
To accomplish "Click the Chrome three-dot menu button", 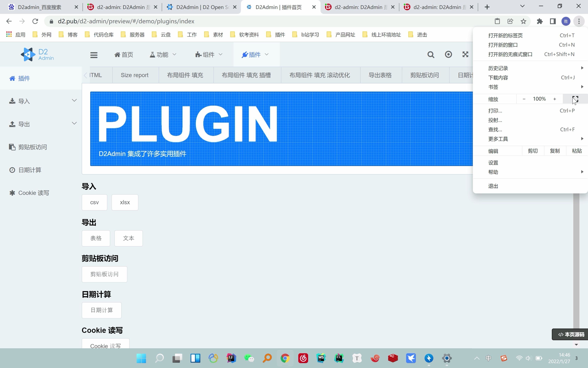I will click(x=579, y=21).
